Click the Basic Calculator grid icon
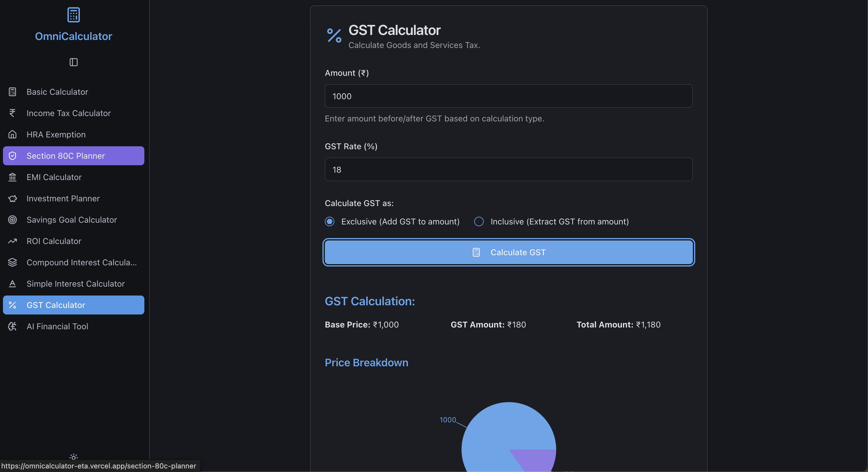868x472 pixels. tap(12, 92)
